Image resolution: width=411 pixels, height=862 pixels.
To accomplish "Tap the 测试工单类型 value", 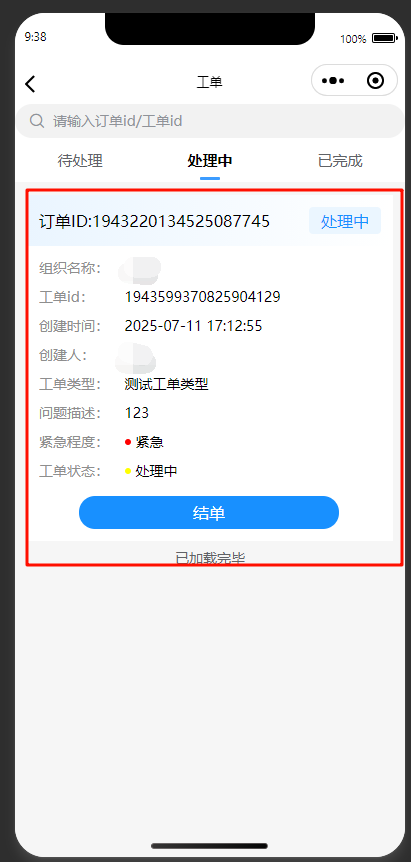I will 166,384.
